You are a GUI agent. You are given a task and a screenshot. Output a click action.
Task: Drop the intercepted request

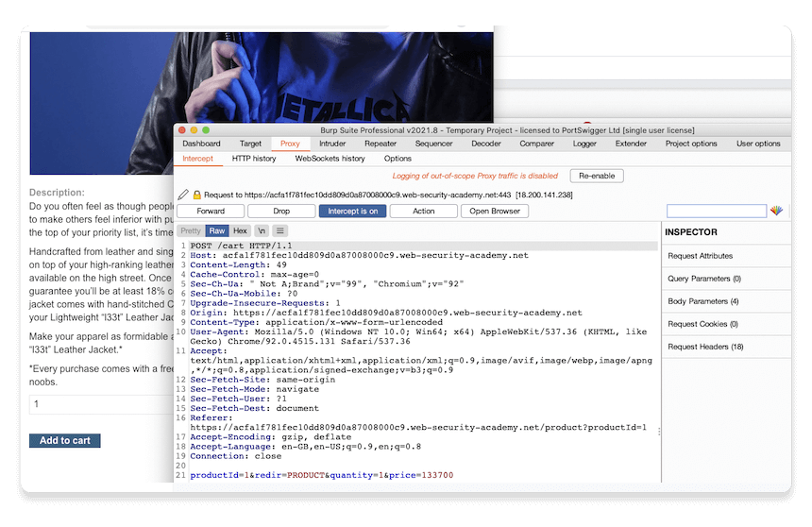(x=281, y=211)
